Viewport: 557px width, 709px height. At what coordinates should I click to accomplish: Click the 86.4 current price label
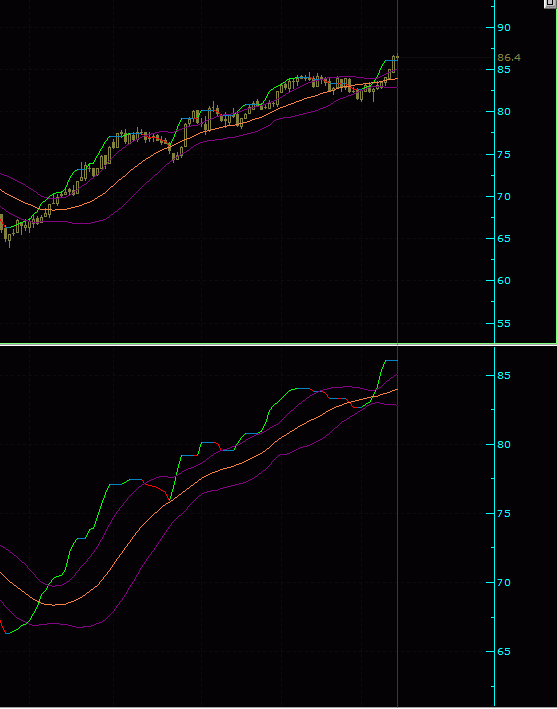tap(509, 57)
